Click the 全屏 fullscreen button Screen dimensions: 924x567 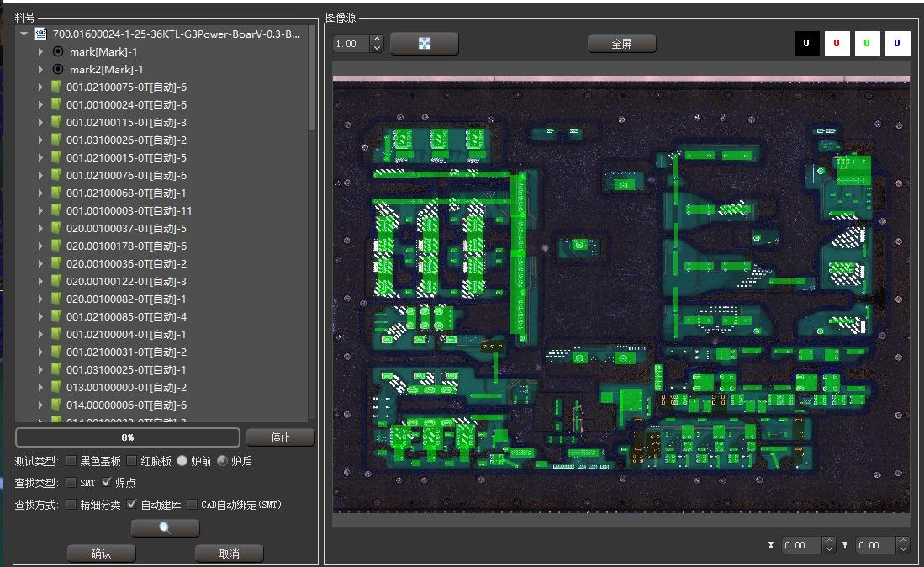coord(621,44)
